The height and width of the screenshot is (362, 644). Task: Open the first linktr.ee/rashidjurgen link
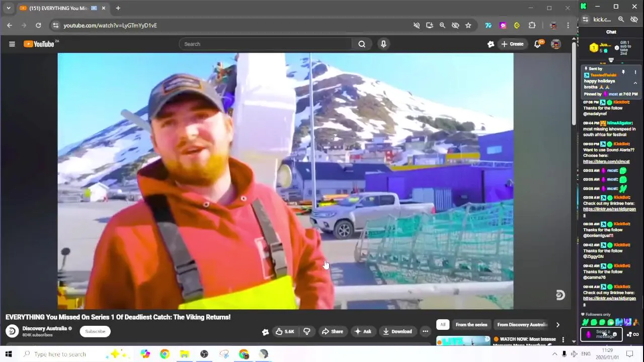pos(609,211)
